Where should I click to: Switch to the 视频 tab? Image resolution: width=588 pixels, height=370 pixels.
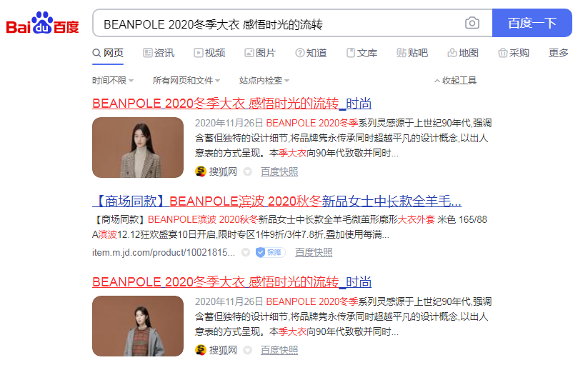[x=209, y=53]
